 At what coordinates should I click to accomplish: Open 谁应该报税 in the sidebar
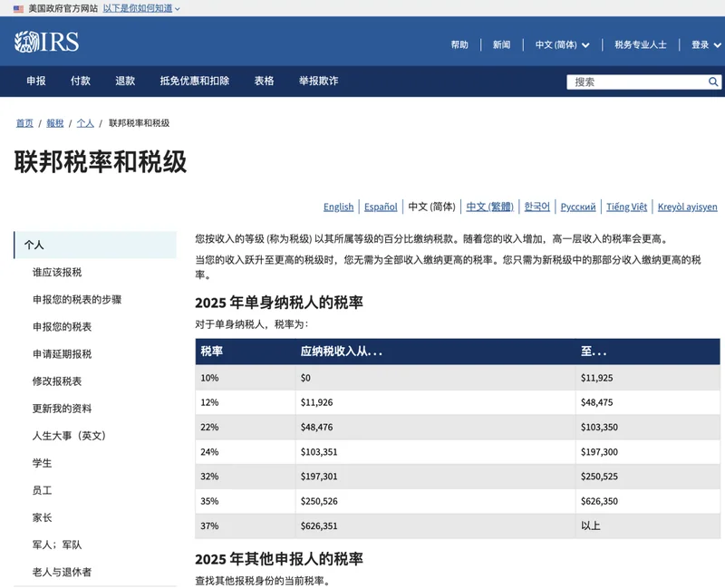pyautogui.click(x=57, y=273)
